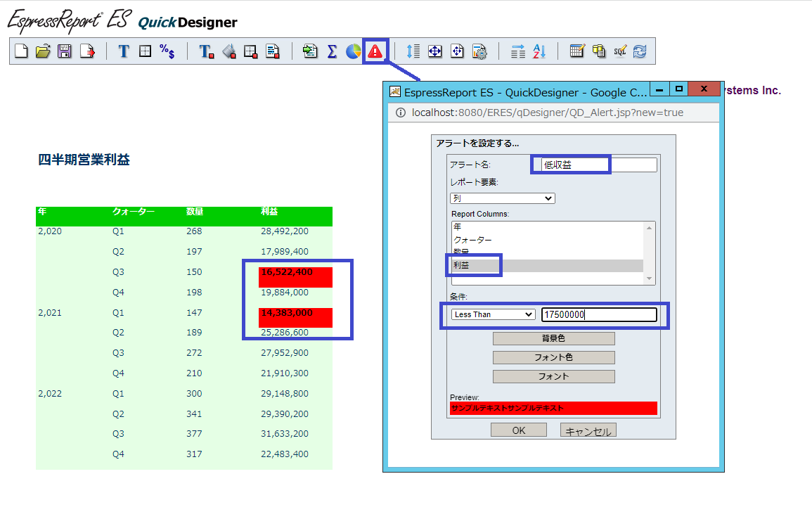Create a new report with the blank page icon
The width and height of the screenshot is (812, 519).
21,51
